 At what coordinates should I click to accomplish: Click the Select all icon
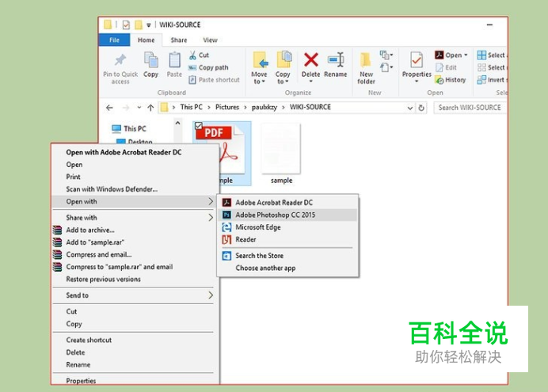click(481, 55)
